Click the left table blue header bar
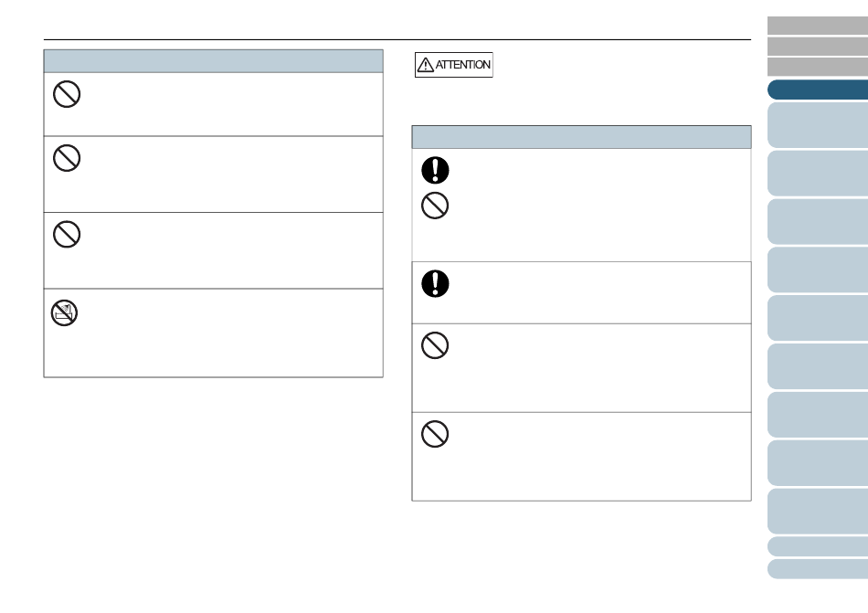The image size is (868, 613). [x=213, y=61]
